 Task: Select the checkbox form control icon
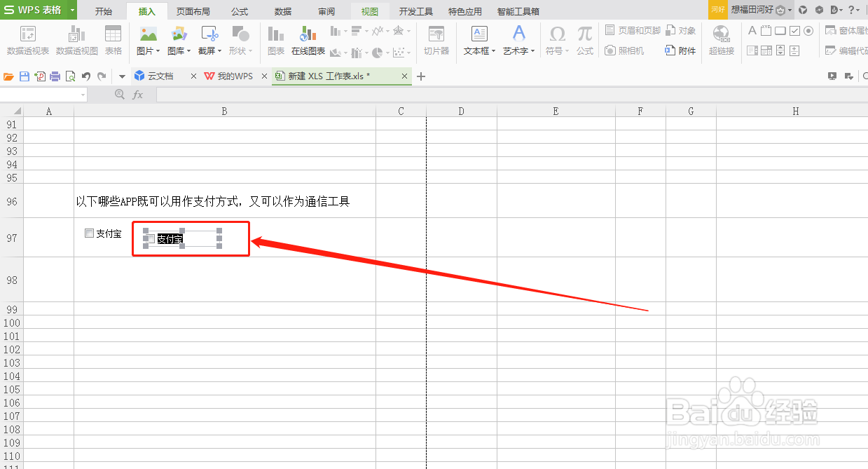coord(794,30)
